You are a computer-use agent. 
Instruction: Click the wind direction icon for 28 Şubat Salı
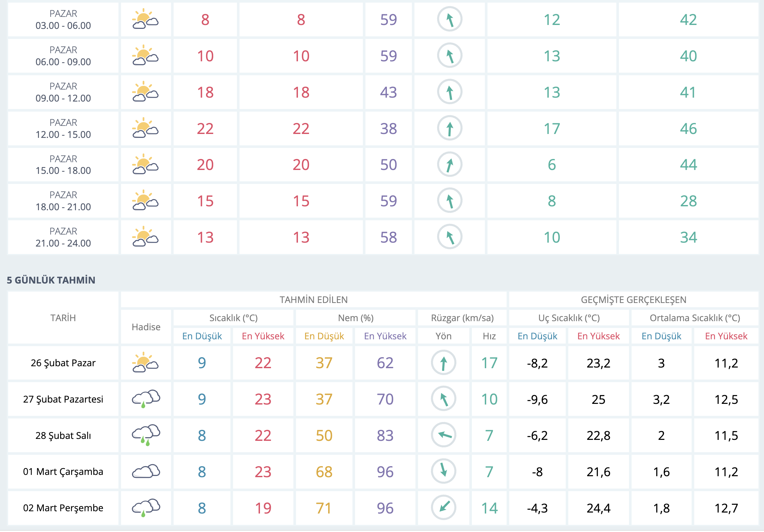[444, 435]
